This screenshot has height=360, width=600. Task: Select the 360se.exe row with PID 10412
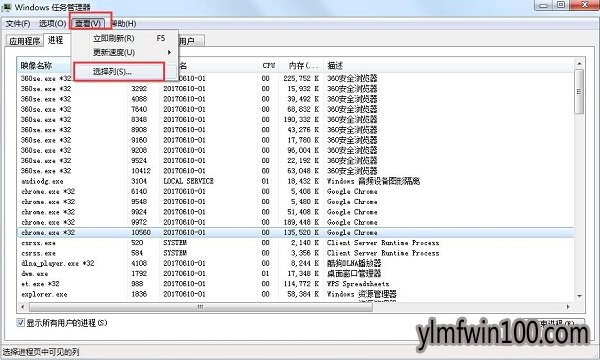(295, 171)
